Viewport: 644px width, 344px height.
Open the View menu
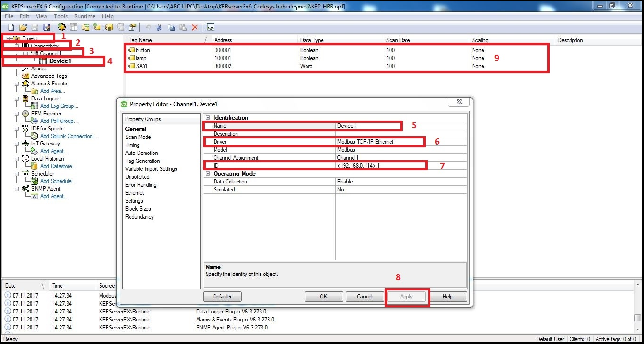[x=41, y=16]
